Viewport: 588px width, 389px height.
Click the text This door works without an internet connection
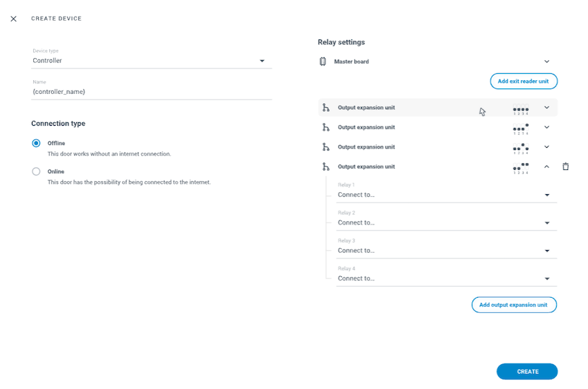109,154
